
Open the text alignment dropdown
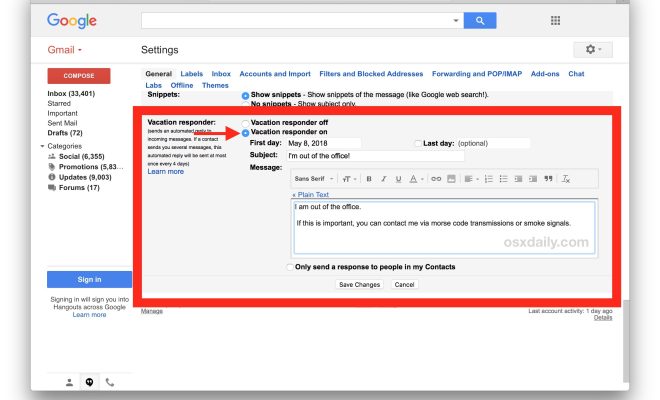[x=471, y=179]
